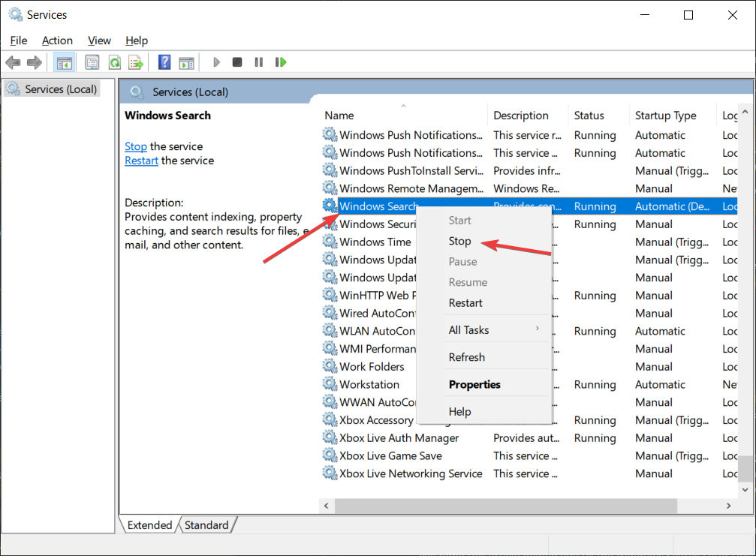Click horizontal scrollbar left arrow
This screenshot has width=756, height=556.
point(327,506)
